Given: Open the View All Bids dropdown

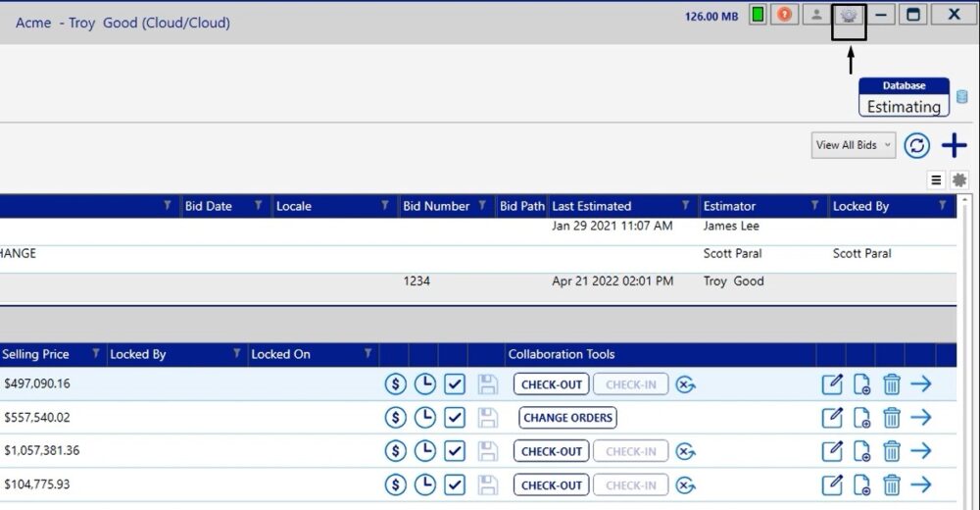Looking at the screenshot, I should coord(854,145).
